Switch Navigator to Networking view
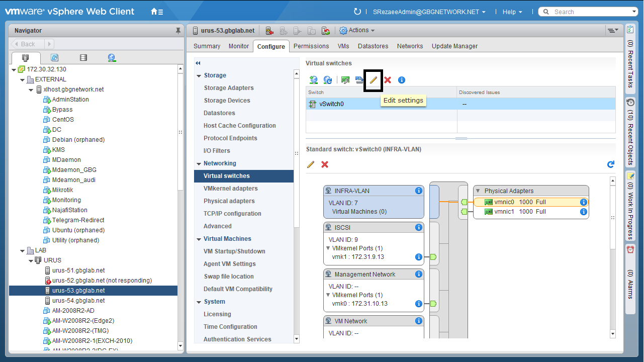This screenshot has height=362, width=644. [x=112, y=58]
